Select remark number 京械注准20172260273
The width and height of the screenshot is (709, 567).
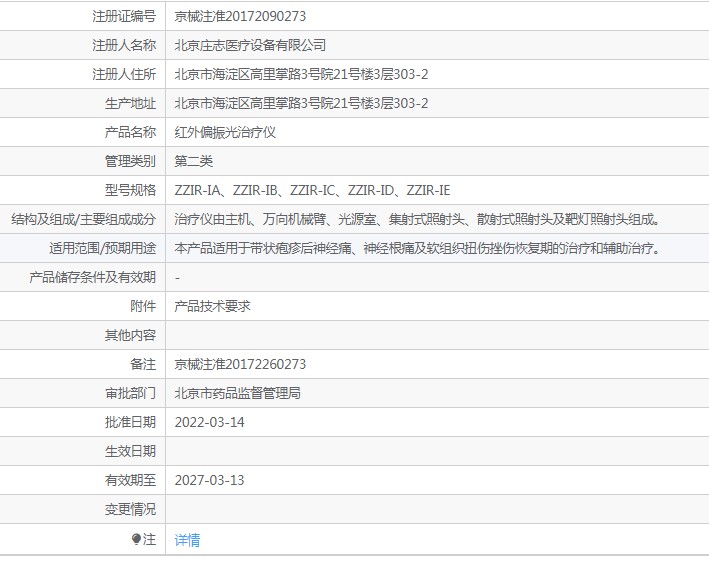click(240, 364)
